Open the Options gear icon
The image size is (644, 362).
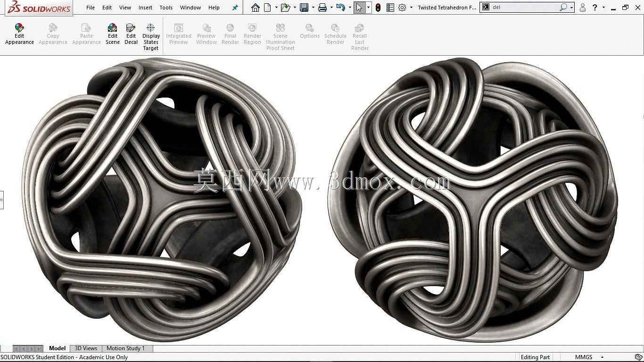(402, 8)
